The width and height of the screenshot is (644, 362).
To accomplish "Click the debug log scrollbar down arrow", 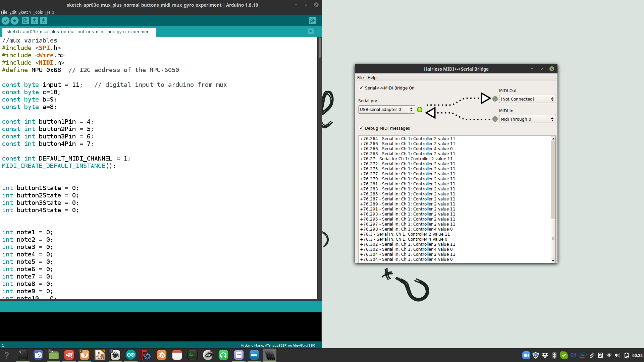I will [x=553, y=260].
